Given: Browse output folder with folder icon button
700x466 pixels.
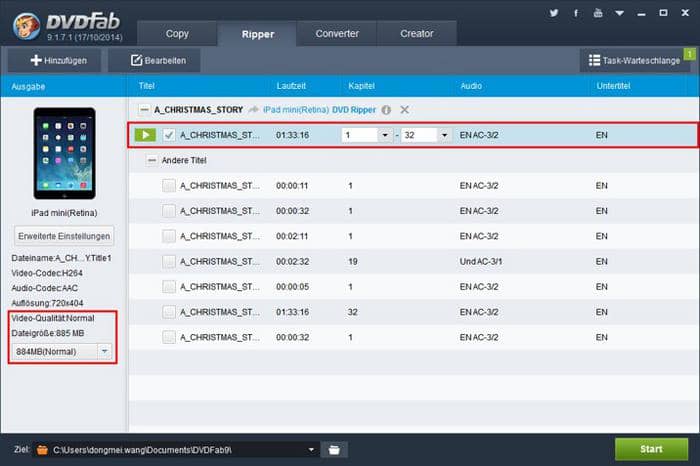Looking at the screenshot, I should pyautogui.click(x=334, y=450).
